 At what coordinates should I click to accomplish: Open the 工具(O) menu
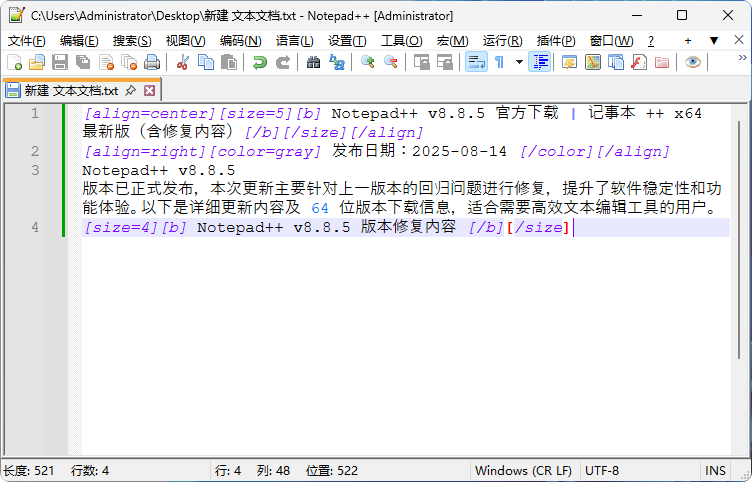click(x=401, y=41)
